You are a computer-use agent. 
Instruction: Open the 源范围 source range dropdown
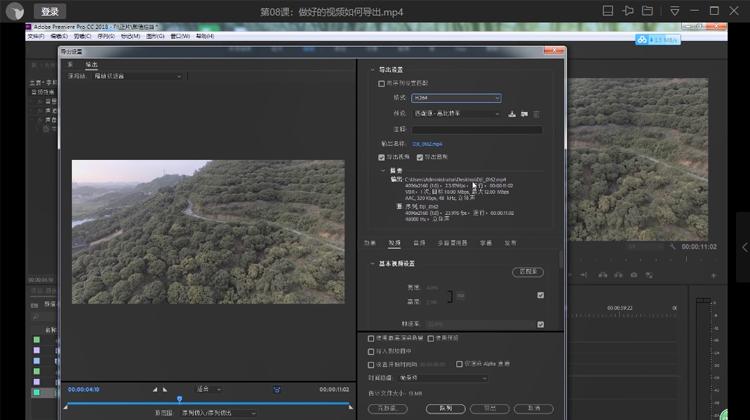[219, 413]
